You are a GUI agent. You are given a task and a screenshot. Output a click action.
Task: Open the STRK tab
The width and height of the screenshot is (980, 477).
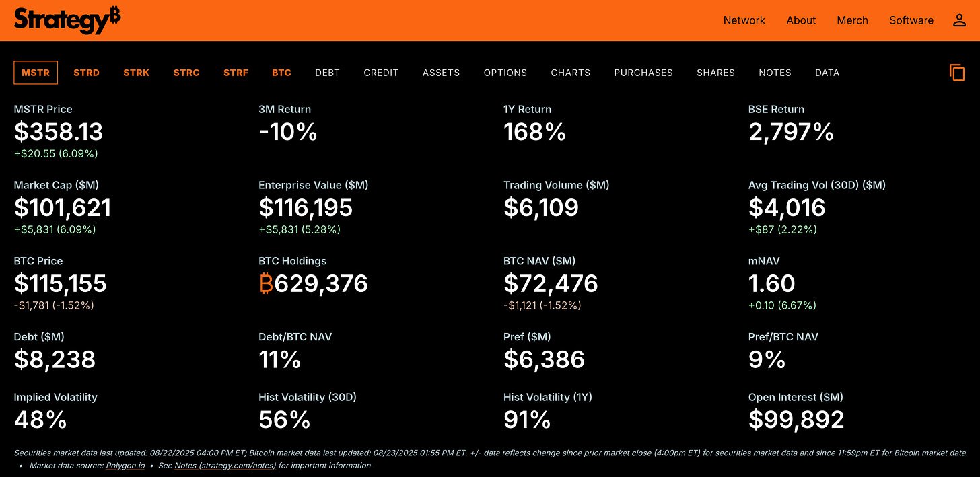click(x=137, y=73)
